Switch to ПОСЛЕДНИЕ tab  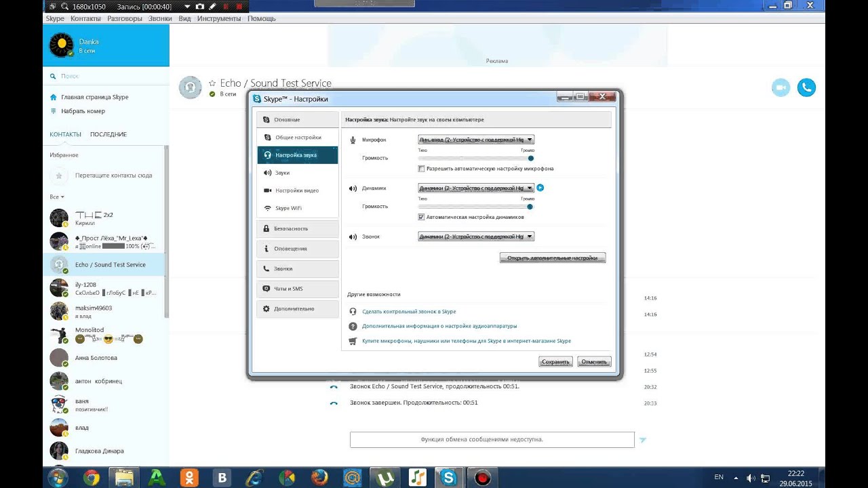[x=108, y=134]
